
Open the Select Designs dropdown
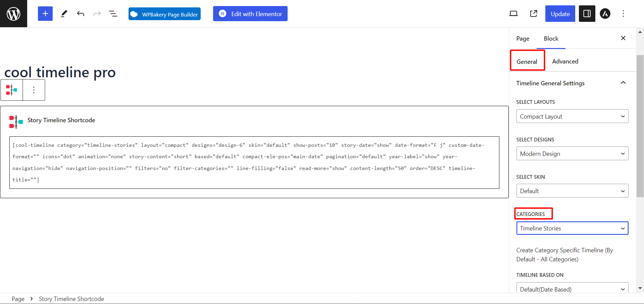(572, 154)
